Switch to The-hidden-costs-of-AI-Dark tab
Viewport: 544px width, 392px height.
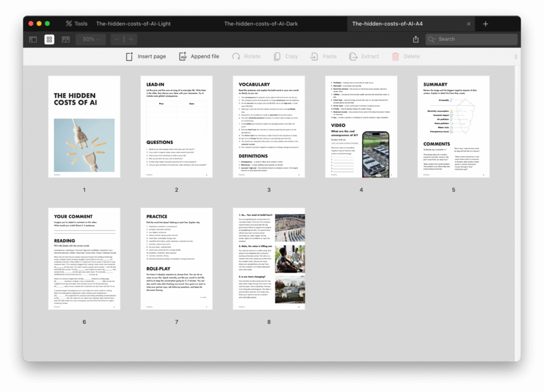[x=256, y=24]
